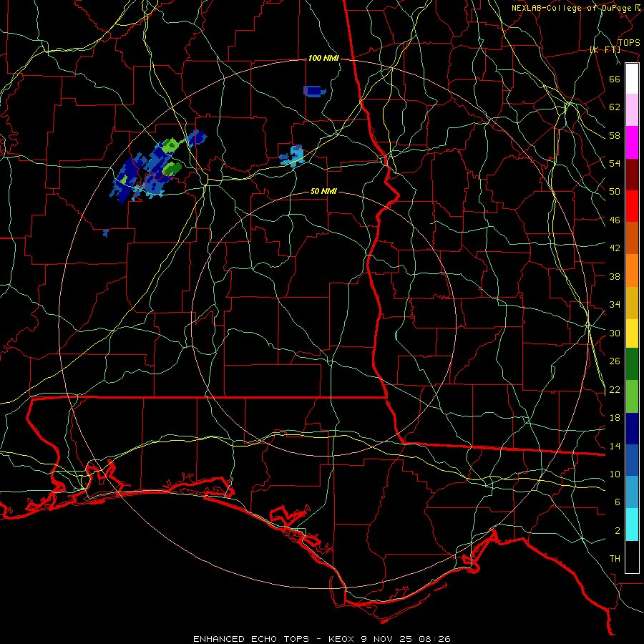
Task: Click the 22 legend value
Action: point(615,390)
